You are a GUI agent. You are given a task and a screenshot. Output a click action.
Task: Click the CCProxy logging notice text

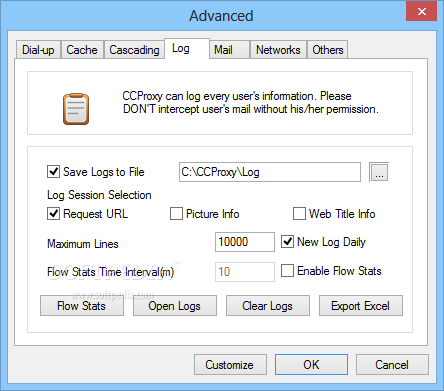click(x=250, y=103)
